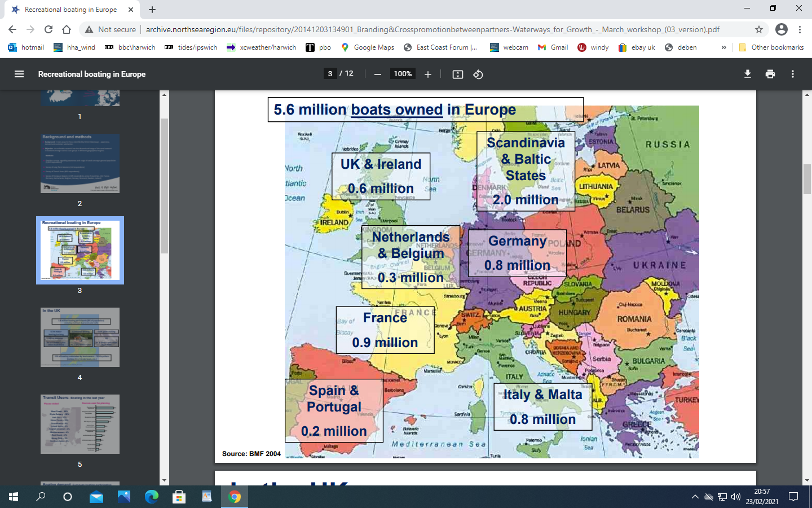Expand the hidden bookmarks chevron

point(723,47)
